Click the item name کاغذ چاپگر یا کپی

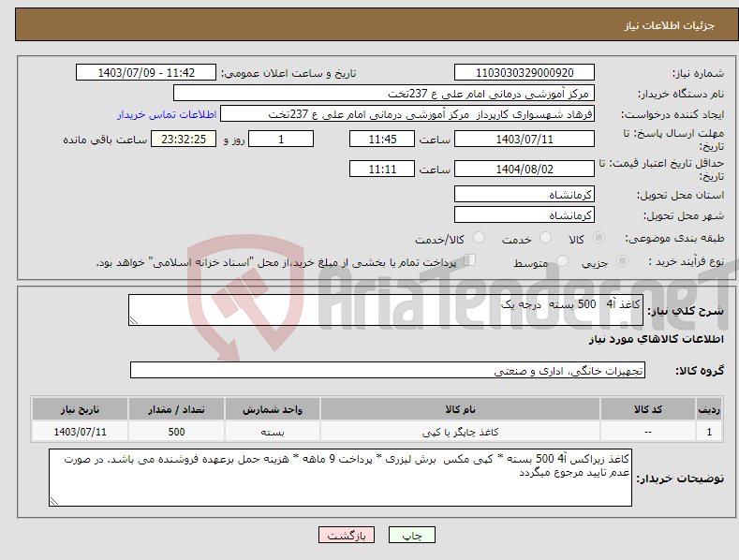tap(460, 432)
